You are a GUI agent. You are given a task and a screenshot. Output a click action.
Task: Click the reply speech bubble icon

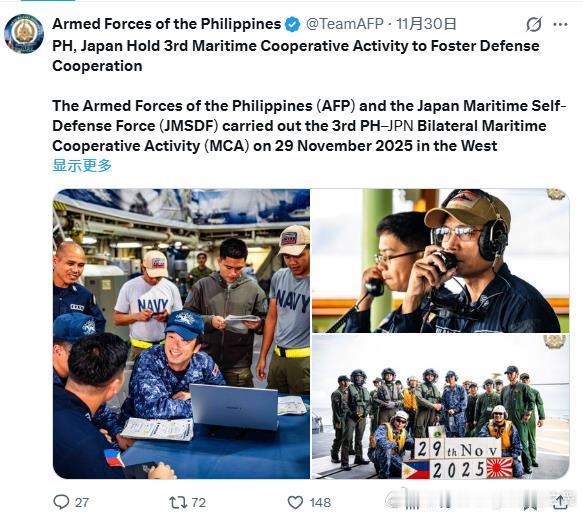[x=61, y=502]
